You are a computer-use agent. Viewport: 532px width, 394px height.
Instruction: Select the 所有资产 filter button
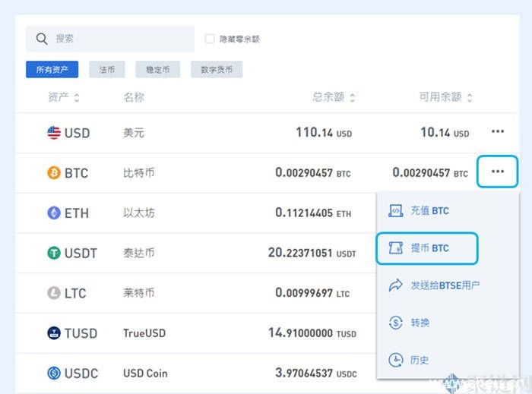[52, 70]
